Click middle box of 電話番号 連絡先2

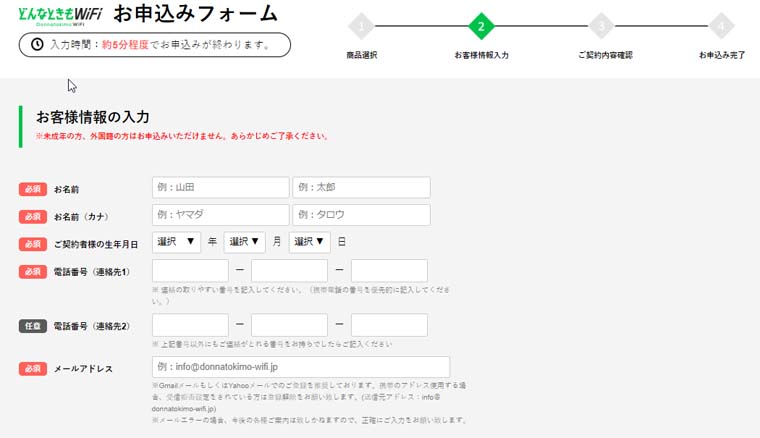tap(289, 325)
